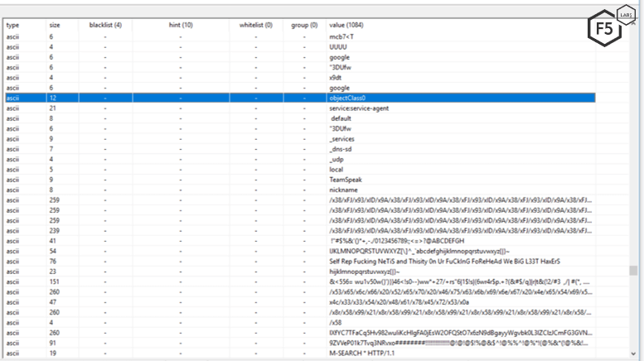This screenshot has width=644, height=361.
Task: Click the hint (10) column header
Action: (181, 26)
